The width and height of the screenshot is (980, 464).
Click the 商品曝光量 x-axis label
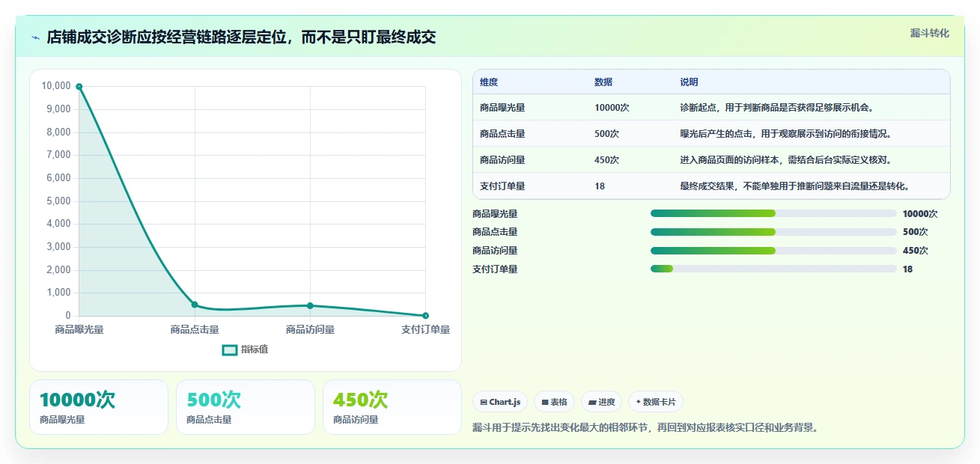point(79,329)
